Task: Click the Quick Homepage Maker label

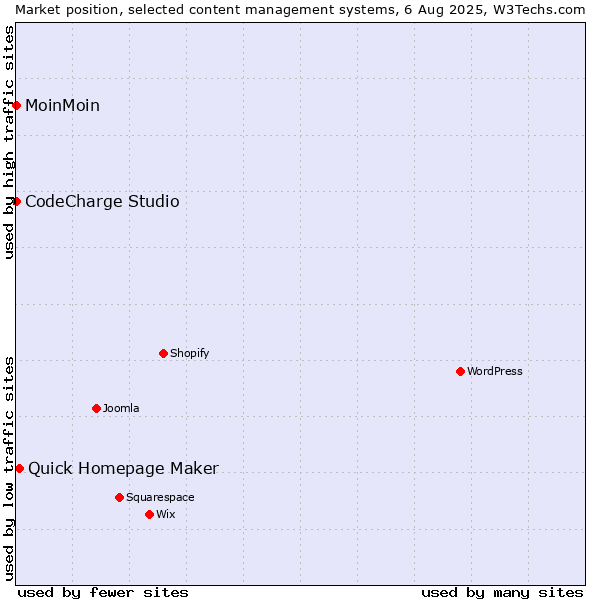Action: tap(123, 469)
